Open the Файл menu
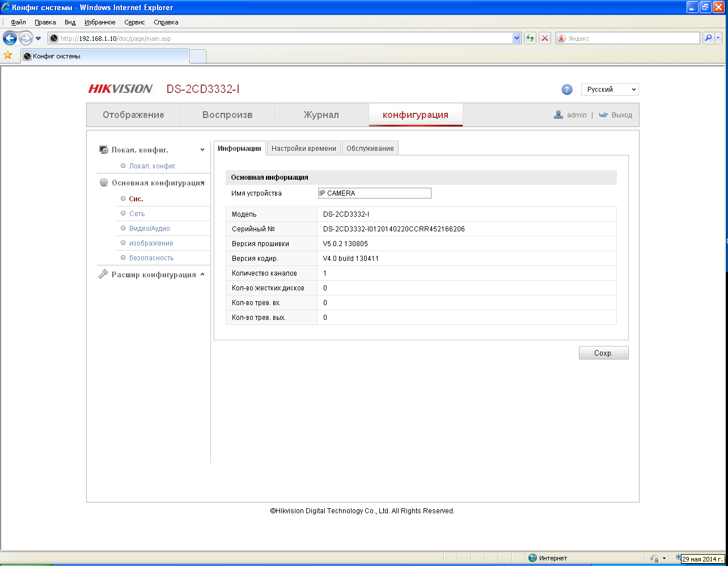Viewport: 728px width, 566px height. coord(18,22)
